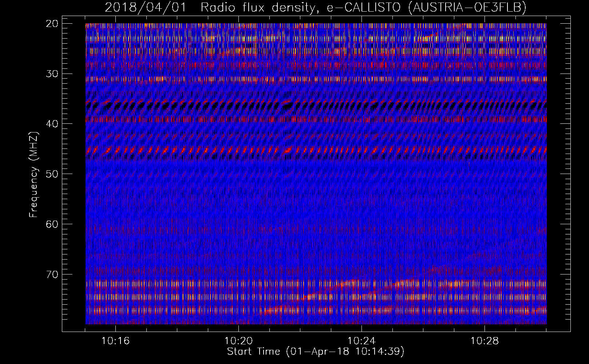Pick the 10:24 time tick label
Viewport: 589px width, 364px height.
(361, 341)
